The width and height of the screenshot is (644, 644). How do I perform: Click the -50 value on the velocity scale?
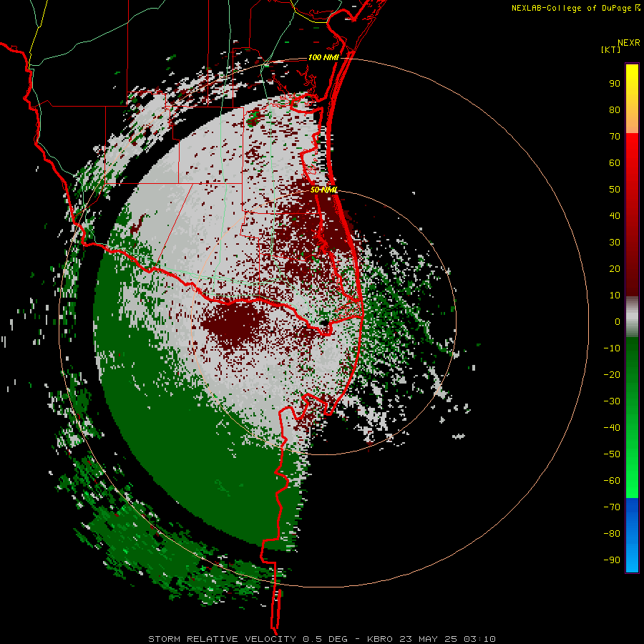(x=612, y=454)
